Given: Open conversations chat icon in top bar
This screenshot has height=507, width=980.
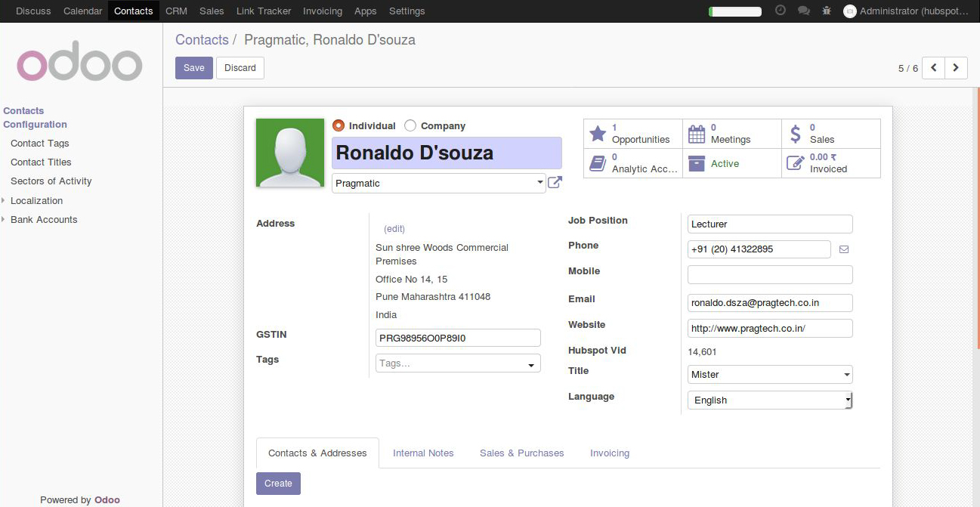Looking at the screenshot, I should click(x=804, y=11).
